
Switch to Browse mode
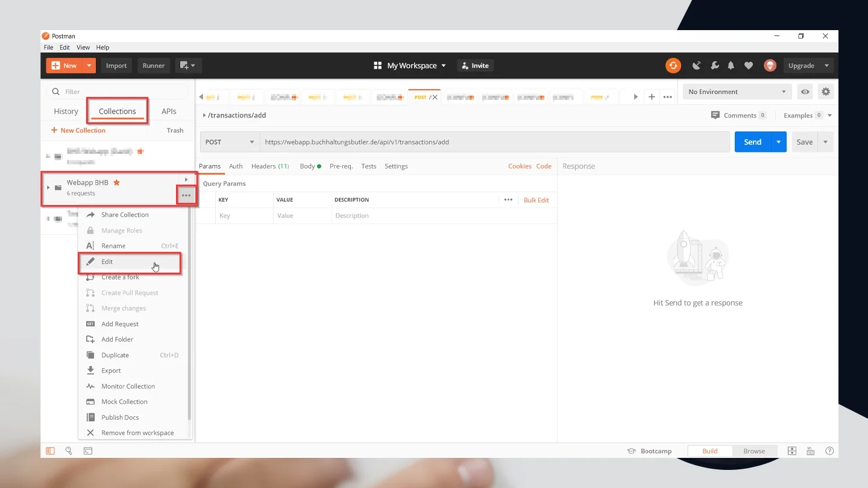754,451
